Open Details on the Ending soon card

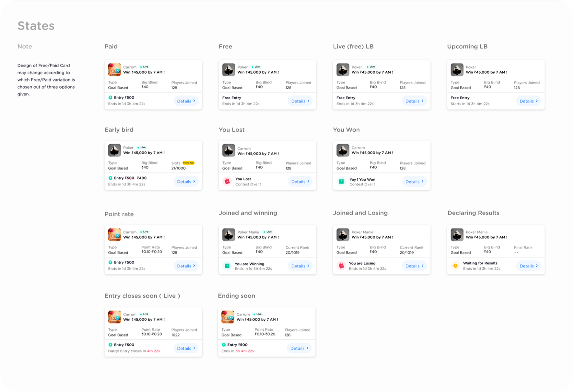click(x=299, y=348)
